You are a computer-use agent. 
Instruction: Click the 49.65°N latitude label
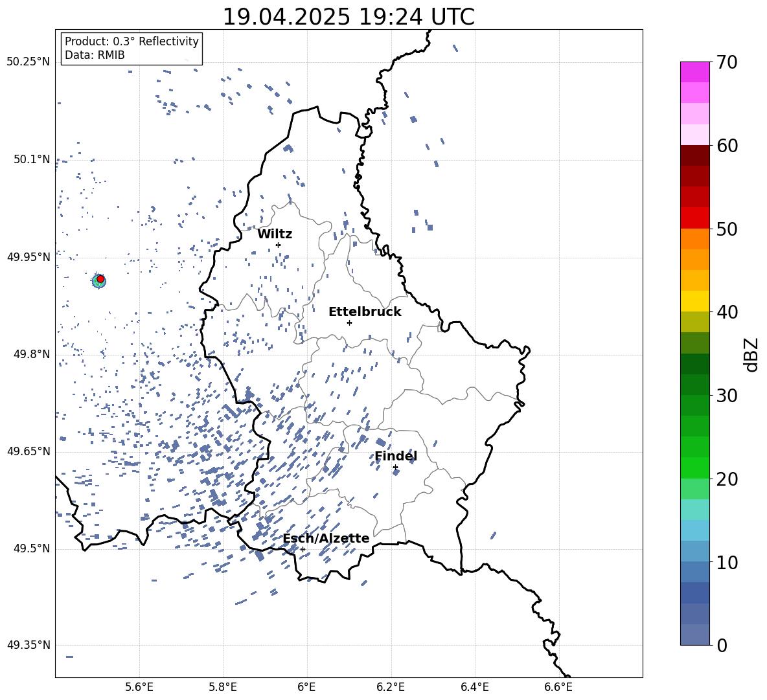pyautogui.click(x=29, y=451)
